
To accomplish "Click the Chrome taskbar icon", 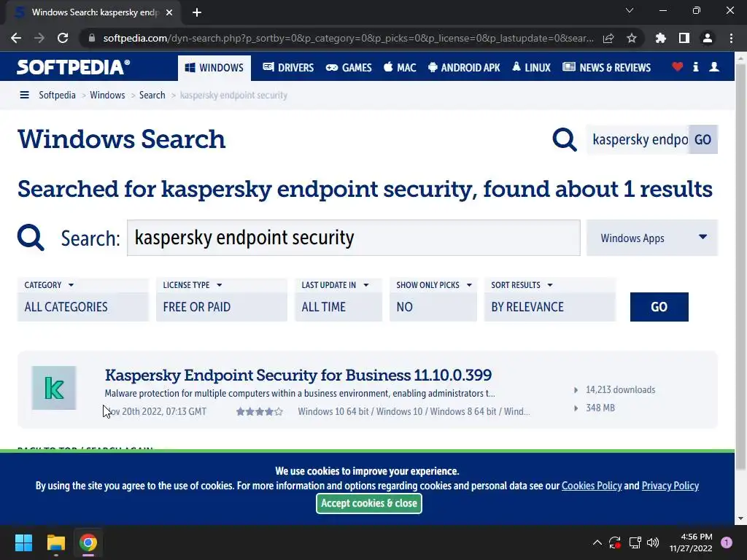I will [88, 542].
